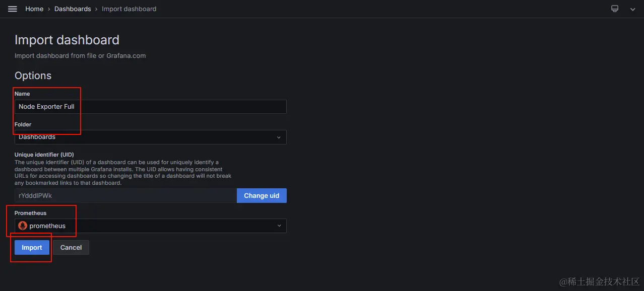The height and width of the screenshot is (291, 644).
Task: Collapse top bar using chevron at right
Action: 633,9
